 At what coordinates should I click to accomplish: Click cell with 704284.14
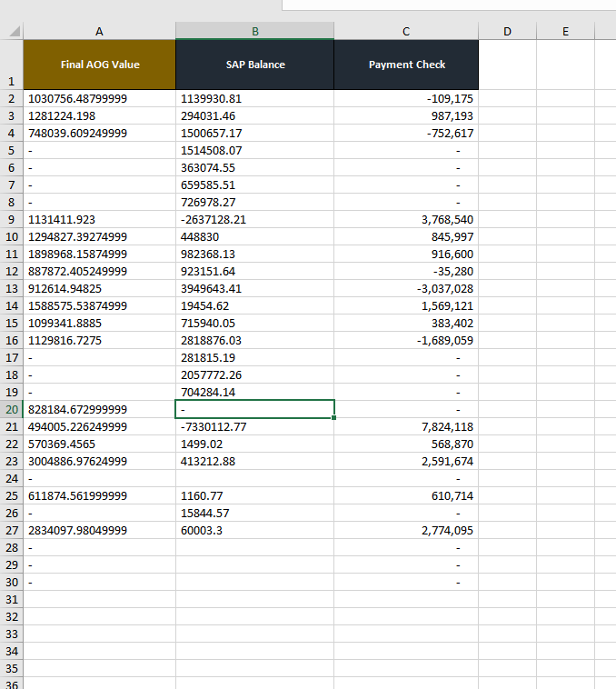coord(254,392)
